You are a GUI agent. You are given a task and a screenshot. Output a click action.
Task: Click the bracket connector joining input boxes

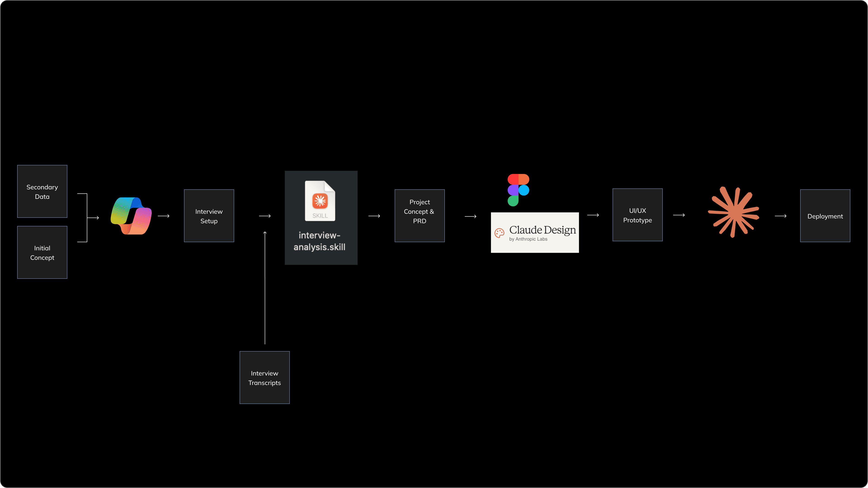click(x=87, y=218)
